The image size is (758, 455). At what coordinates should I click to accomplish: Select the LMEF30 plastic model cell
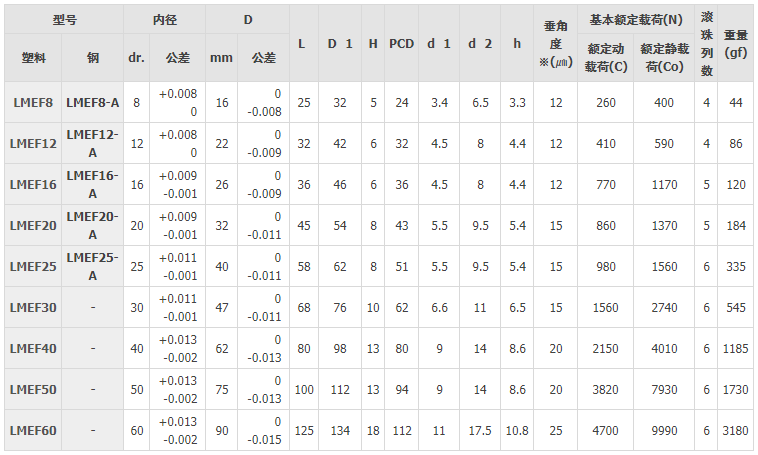[34, 307]
